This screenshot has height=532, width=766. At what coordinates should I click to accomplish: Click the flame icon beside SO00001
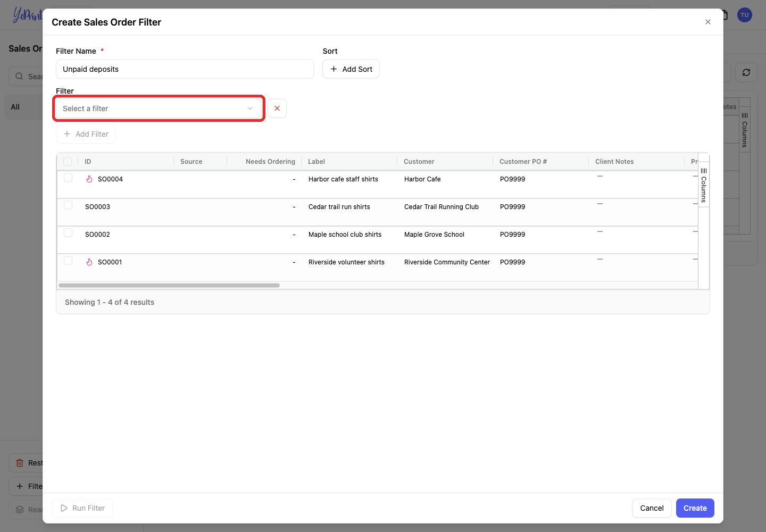[x=89, y=262]
